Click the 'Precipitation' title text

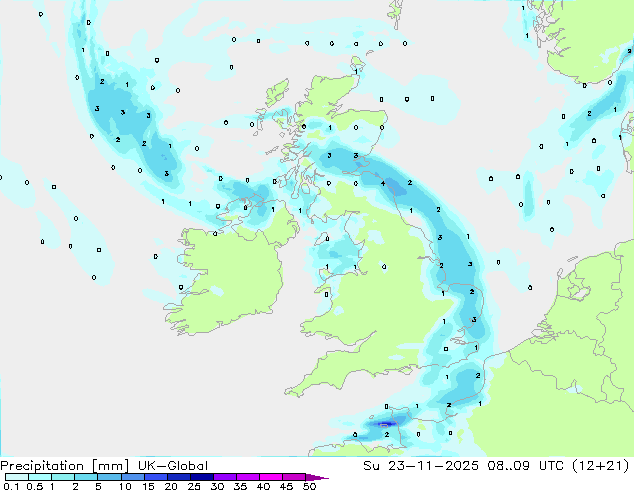pos(42,466)
